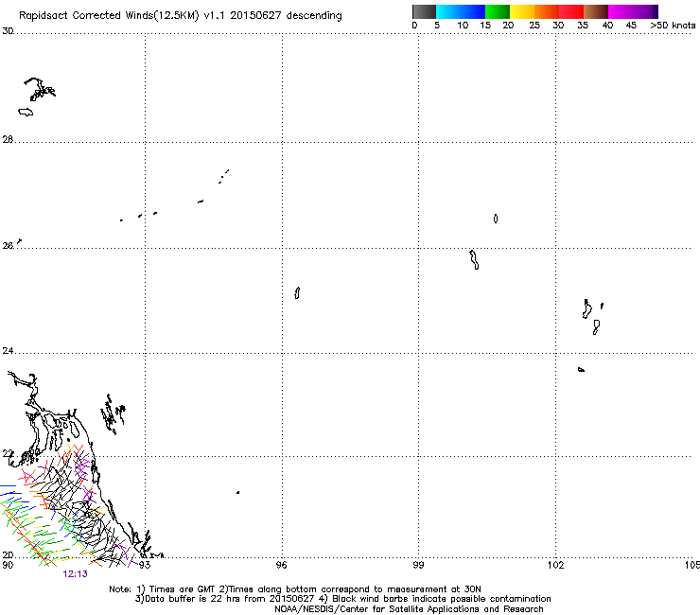The image size is (700, 615).
Task: Click the brown 35-40 knots color segment
Action: (596, 11)
